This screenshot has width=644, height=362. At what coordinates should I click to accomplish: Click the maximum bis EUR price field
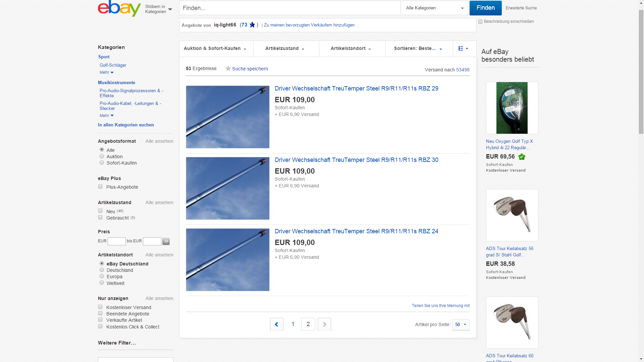[x=152, y=241]
